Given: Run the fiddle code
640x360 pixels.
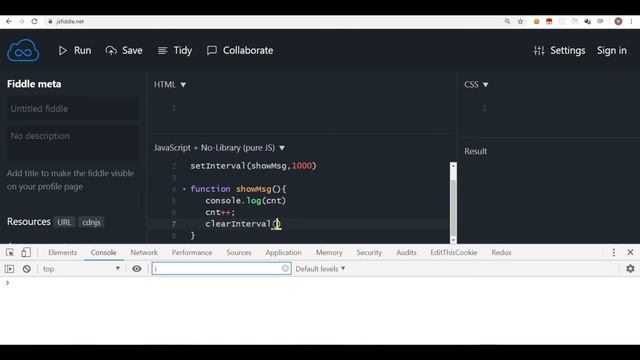Looking at the screenshot, I should (75, 50).
